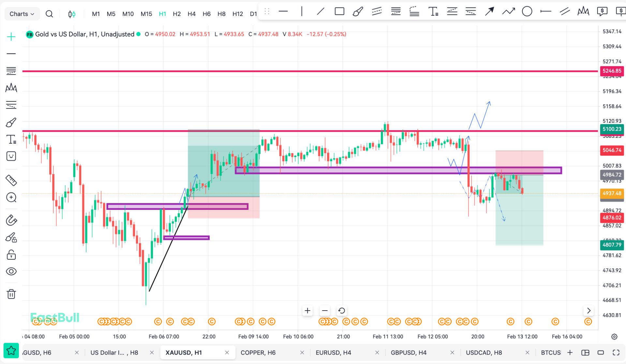626x364 pixels.
Task: Click the trash delete drawings icon
Action: (x=11, y=294)
